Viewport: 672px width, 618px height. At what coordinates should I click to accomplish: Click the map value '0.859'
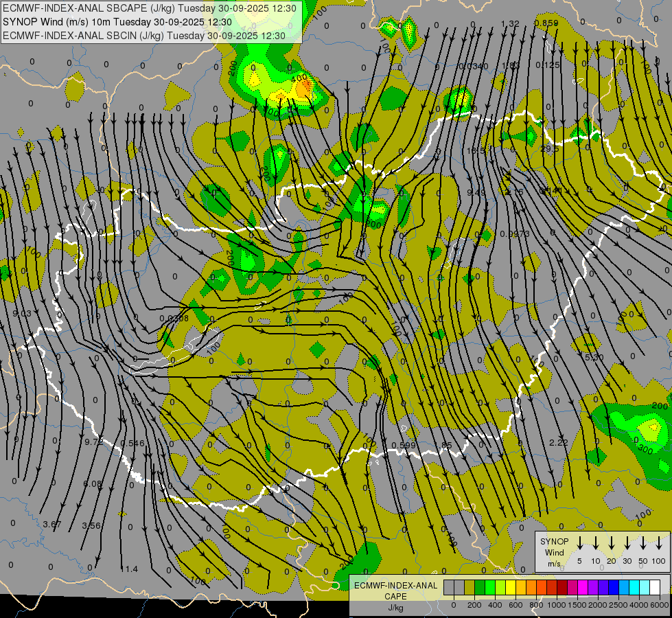point(546,23)
